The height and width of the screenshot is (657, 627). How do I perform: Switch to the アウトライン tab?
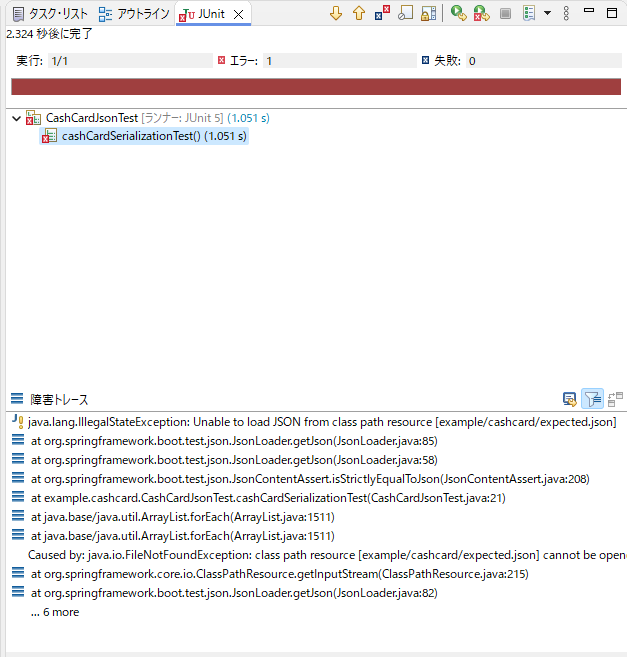[x=134, y=14]
